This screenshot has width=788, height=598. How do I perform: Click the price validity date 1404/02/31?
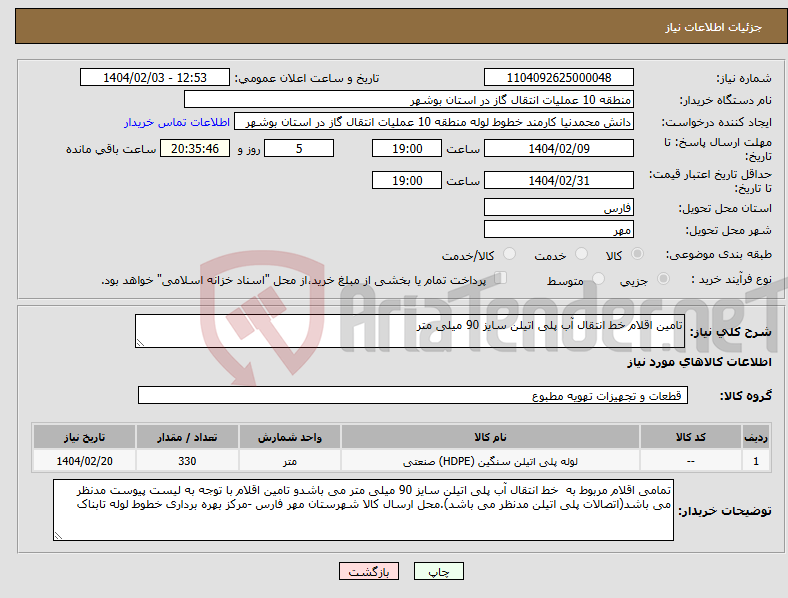tap(558, 180)
